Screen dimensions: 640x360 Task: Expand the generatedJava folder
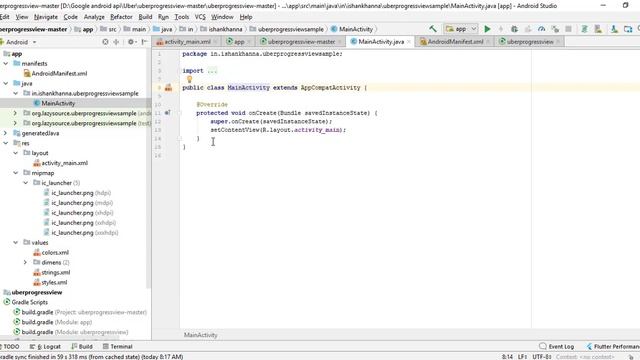(6, 133)
